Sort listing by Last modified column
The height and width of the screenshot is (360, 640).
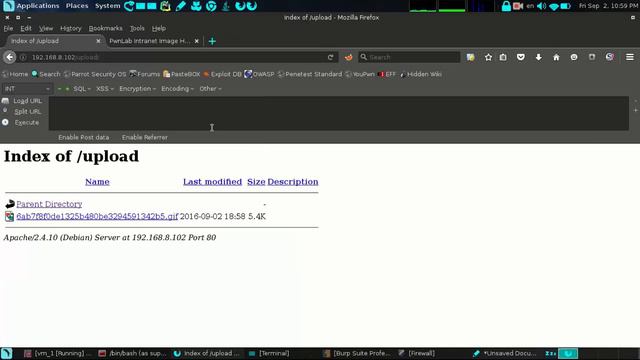tap(212, 182)
